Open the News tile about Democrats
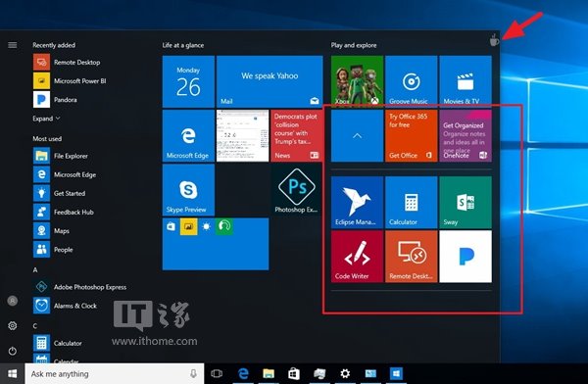The width and height of the screenshot is (588, 384). coord(297,135)
